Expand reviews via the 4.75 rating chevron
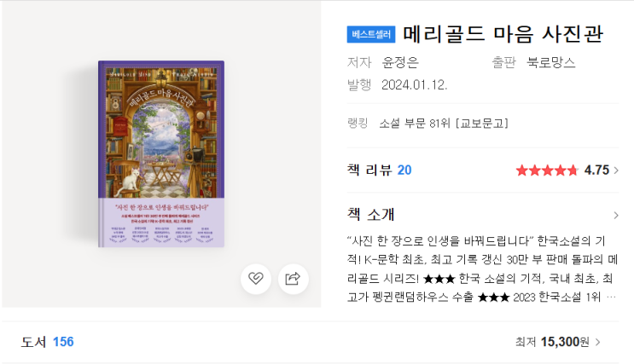The width and height of the screenshot is (634, 364). [x=616, y=170]
